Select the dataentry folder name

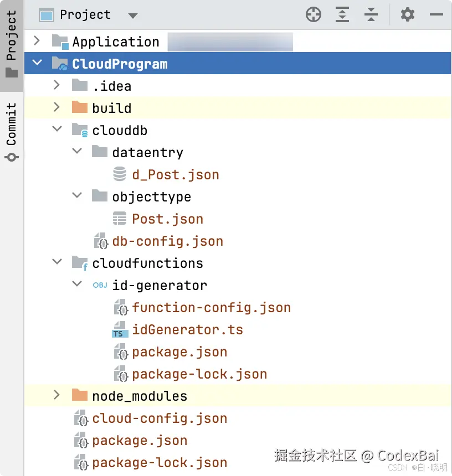[x=148, y=153]
